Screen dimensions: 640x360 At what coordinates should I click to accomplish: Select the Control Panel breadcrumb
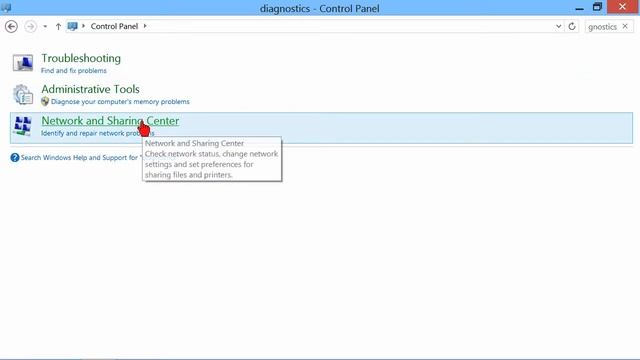point(114,26)
